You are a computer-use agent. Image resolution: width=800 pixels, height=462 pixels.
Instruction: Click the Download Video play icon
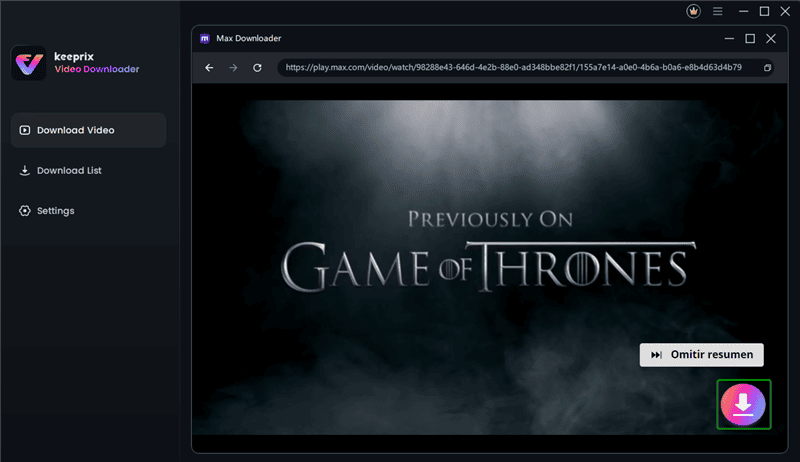(24, 130)
